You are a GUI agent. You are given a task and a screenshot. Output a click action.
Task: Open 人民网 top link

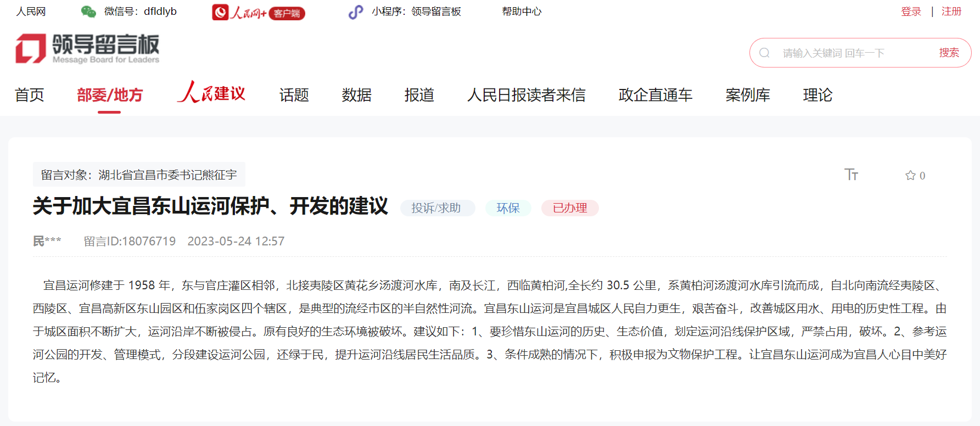tap(31, 12)
